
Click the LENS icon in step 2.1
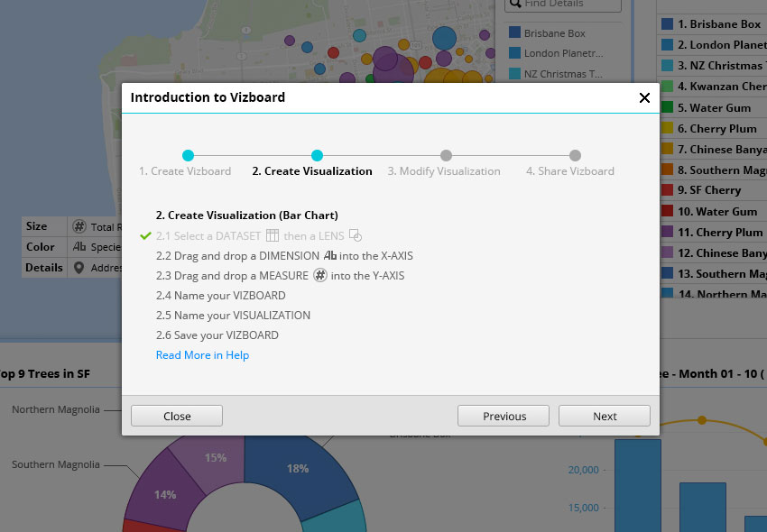(356, 235)
